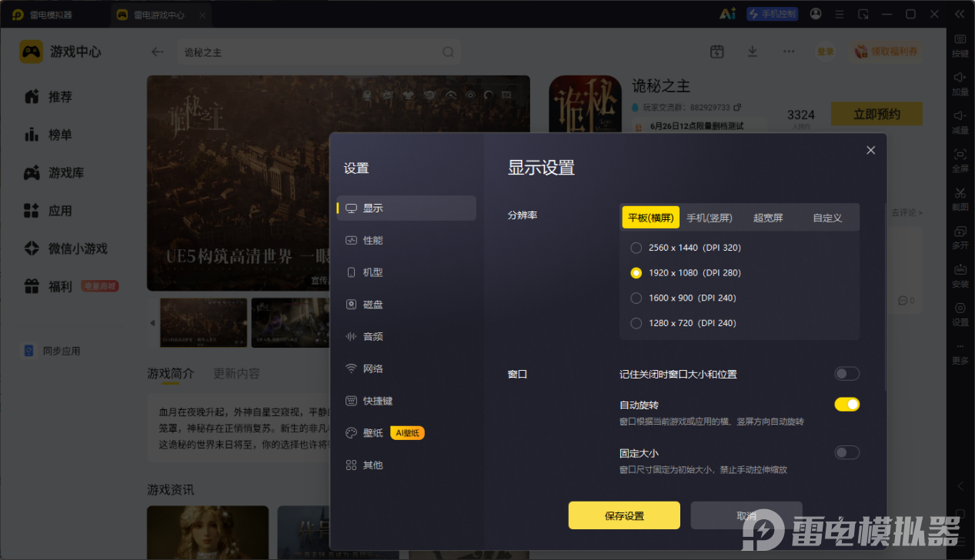Select the 平板(横屏) resolution tab
Image resolution: width=975 pixels, height=560 pixels.
pyautogui.click(x=650, y=218)
